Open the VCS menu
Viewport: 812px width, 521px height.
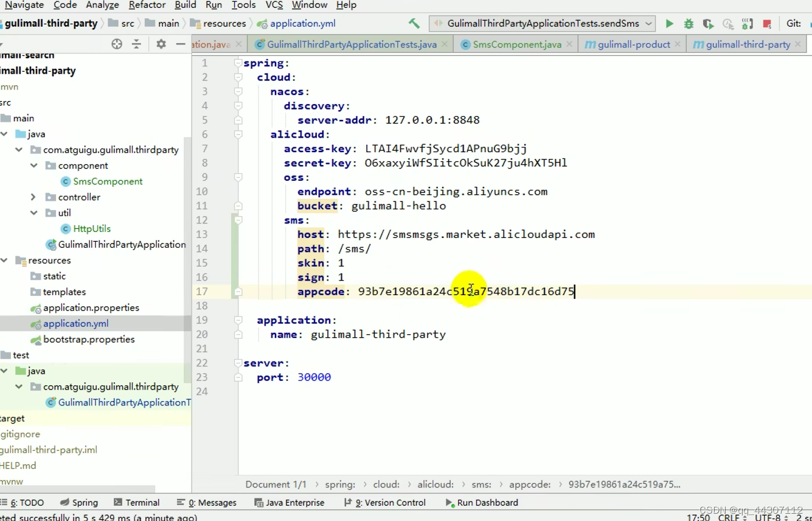click(274, 5)
